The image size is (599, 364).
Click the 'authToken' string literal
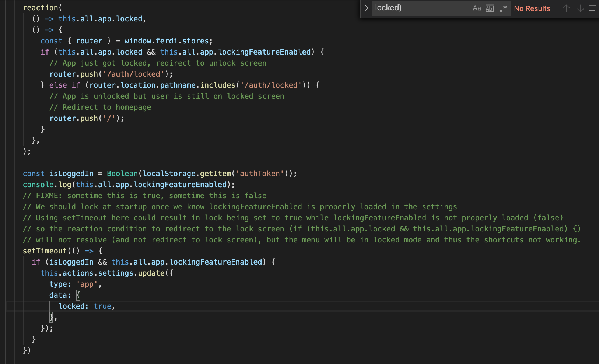pos(260,174)
